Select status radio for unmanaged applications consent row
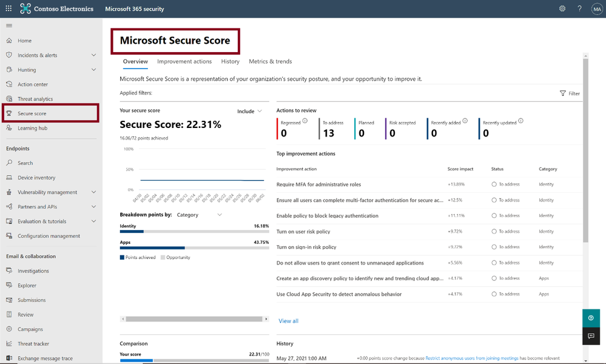The height and width of the screenshot is (364, 606). (x=494, y=263)
